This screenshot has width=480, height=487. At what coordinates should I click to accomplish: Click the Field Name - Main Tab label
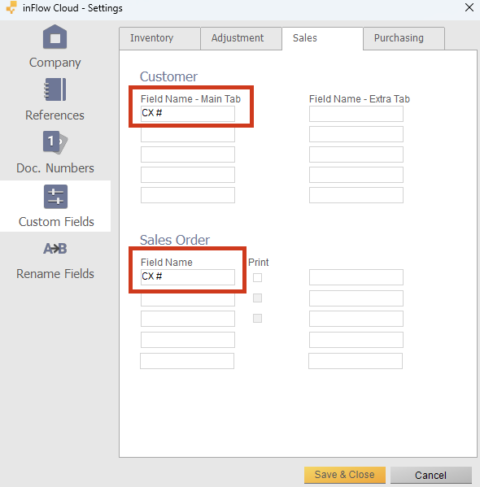click(x=191, y=99)
